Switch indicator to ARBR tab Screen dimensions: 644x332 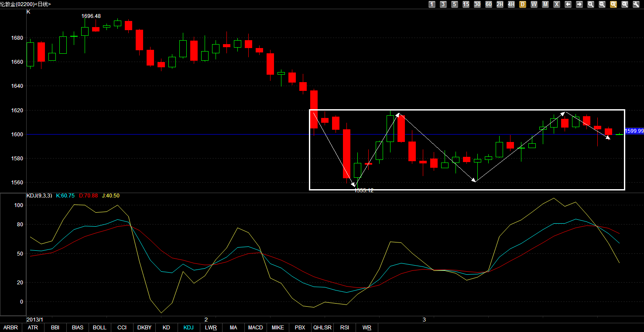11,328
